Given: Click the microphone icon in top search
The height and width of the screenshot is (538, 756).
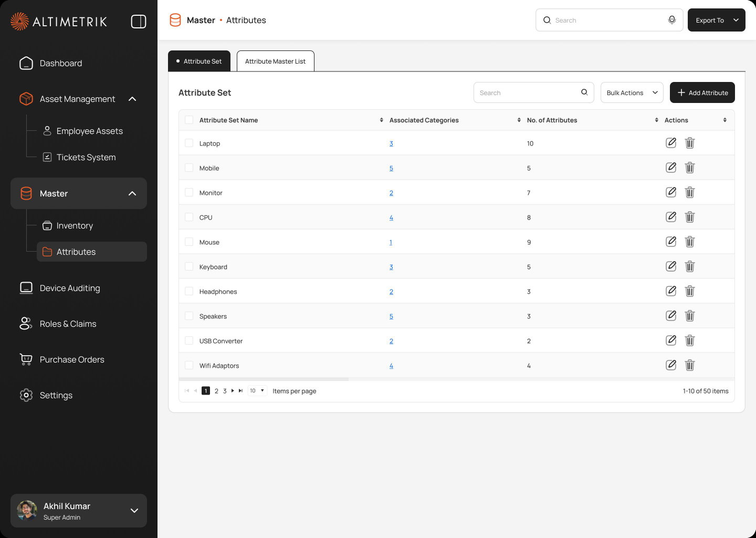Looking at the screenshot, I should coord(671,20).
